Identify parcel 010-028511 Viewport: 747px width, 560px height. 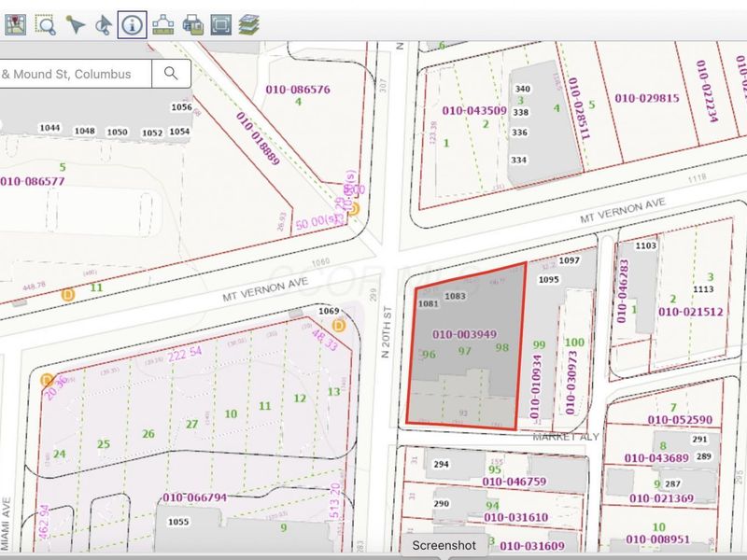click(579, 108)
